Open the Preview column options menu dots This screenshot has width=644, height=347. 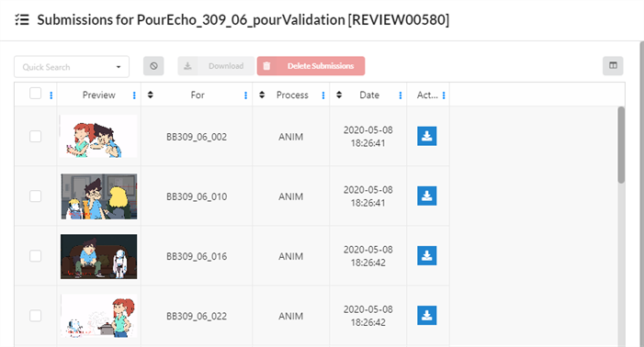click(134, 95)
